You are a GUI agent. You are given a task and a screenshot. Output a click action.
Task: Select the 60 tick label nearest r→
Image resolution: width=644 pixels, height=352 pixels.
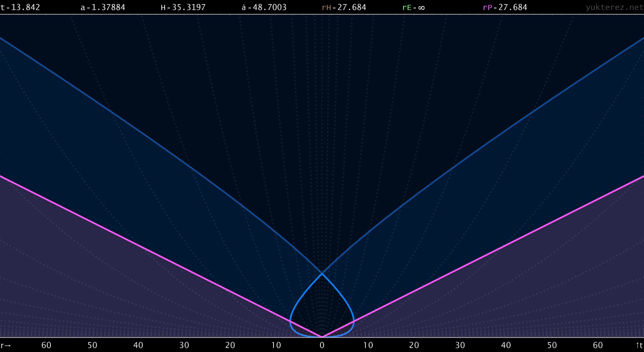click(x=46, y=345)
